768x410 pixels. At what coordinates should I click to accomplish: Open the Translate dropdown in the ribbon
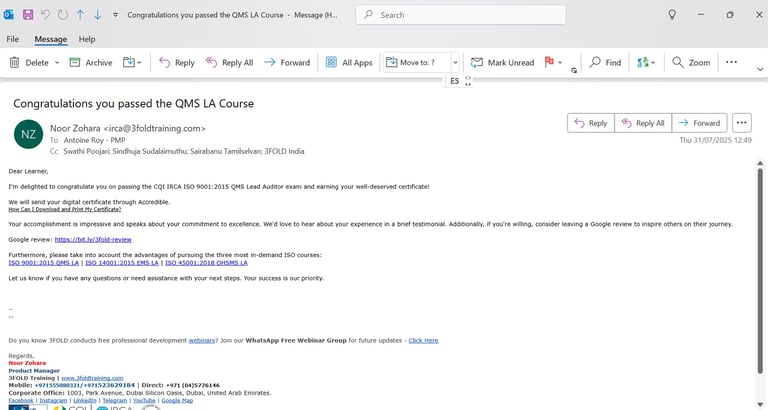[646, 63]
